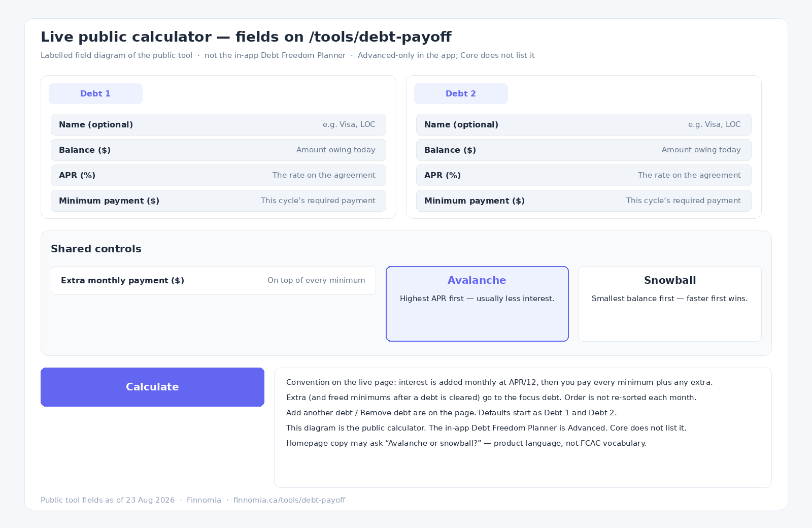Click the Calculate button

[152, 387]
